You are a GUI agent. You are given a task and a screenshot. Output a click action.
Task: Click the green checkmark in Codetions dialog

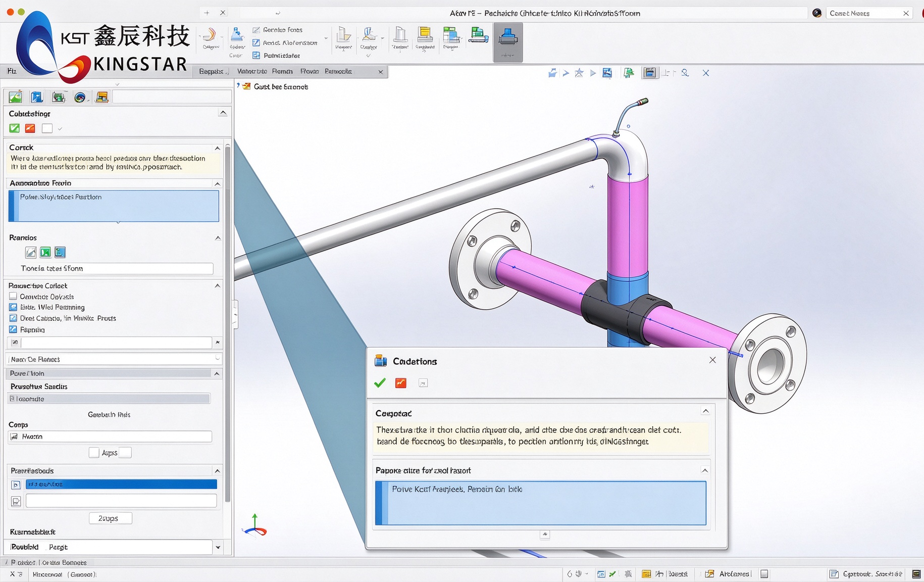[380, 383]
